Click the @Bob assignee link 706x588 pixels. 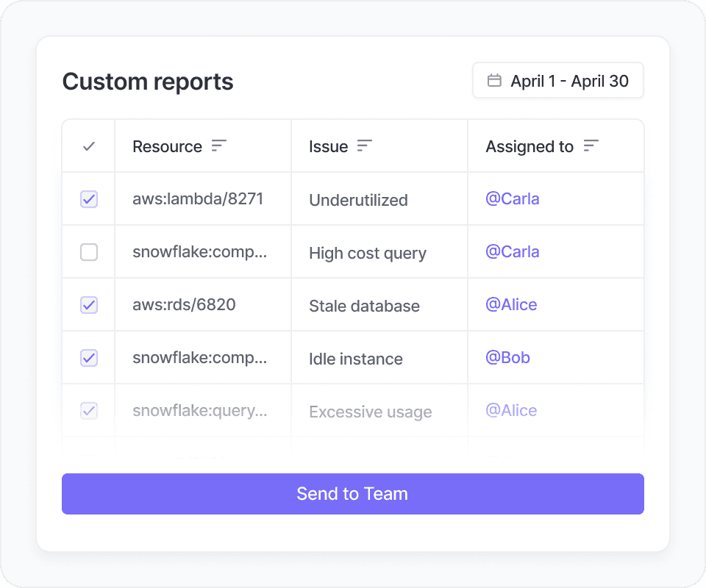point(507,358)
